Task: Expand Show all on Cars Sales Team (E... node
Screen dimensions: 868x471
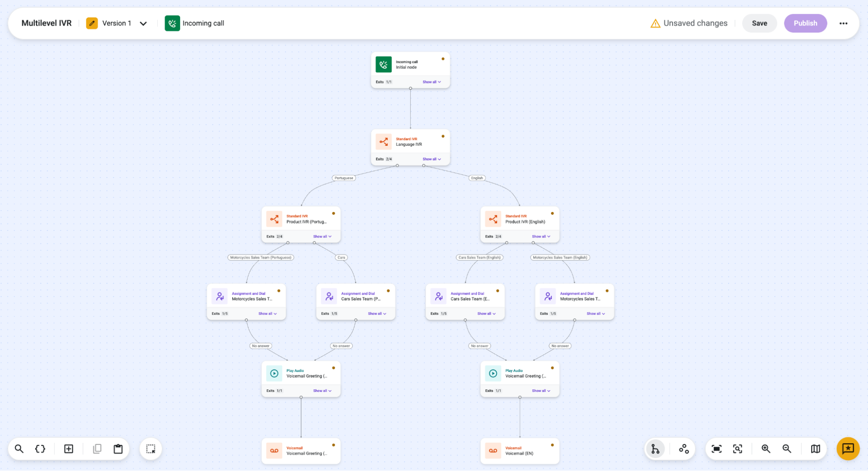Action: 486,313
